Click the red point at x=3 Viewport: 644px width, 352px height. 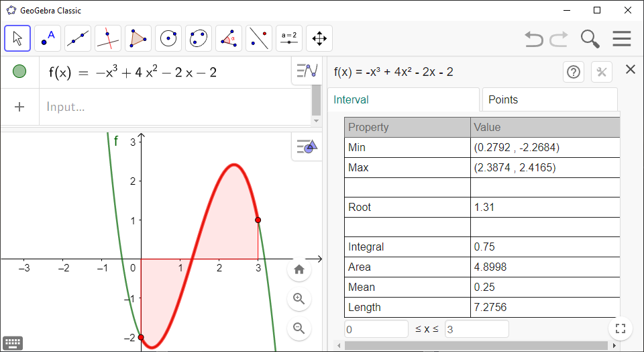pos(258,220)
